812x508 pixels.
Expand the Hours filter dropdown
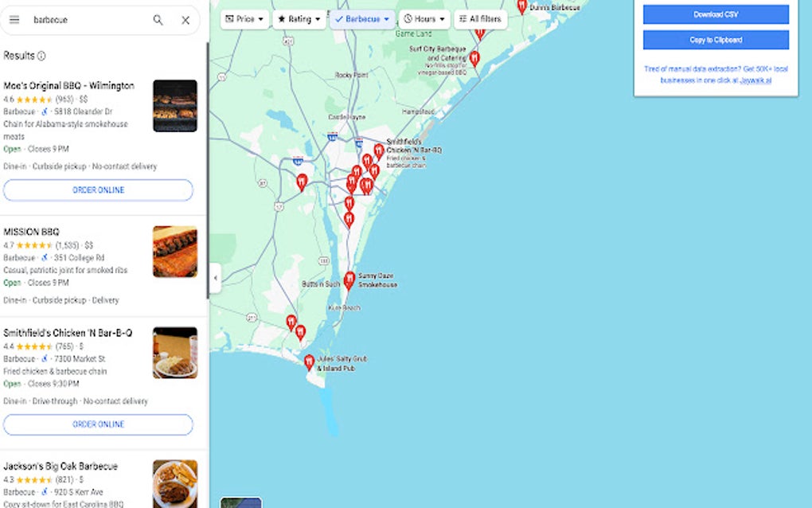coord(424,19)
